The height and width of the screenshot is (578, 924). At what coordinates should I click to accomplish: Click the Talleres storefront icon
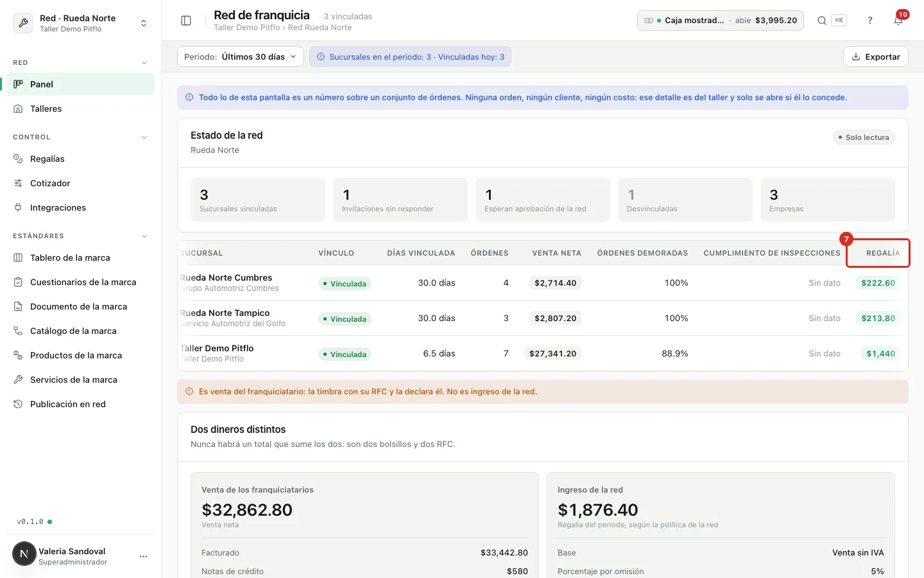point(18,109)
